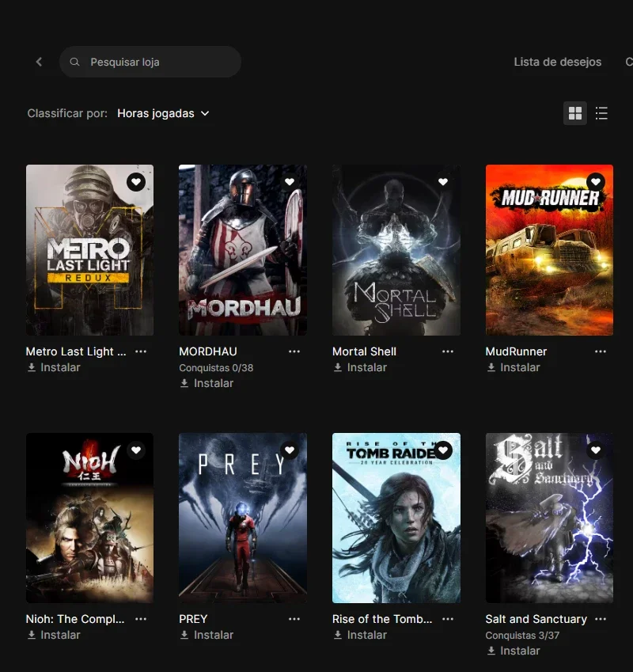Open more options for PREY

294,619
